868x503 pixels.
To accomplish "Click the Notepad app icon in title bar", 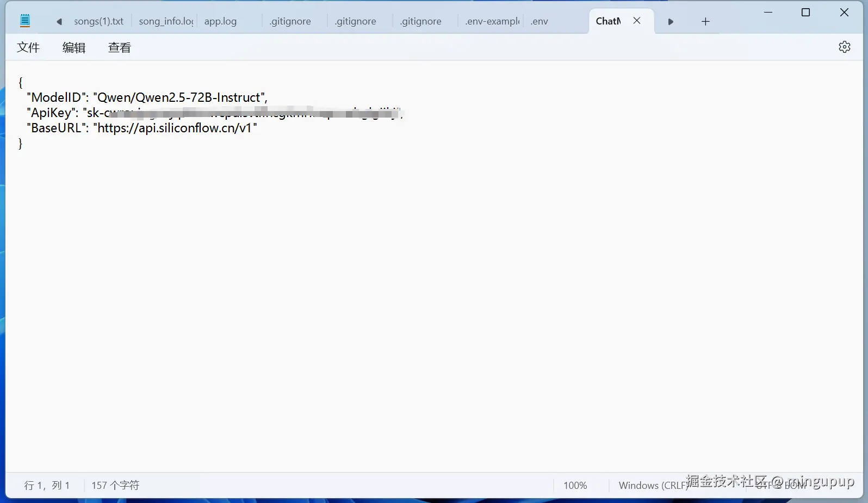I will click(25, 21).
